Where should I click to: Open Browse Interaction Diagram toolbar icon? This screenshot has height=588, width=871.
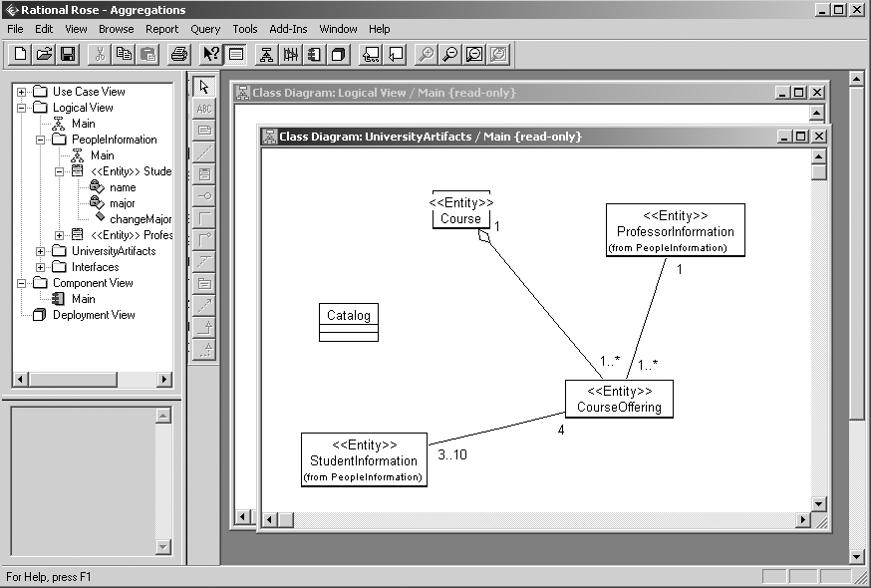click(x=291, y=55)
